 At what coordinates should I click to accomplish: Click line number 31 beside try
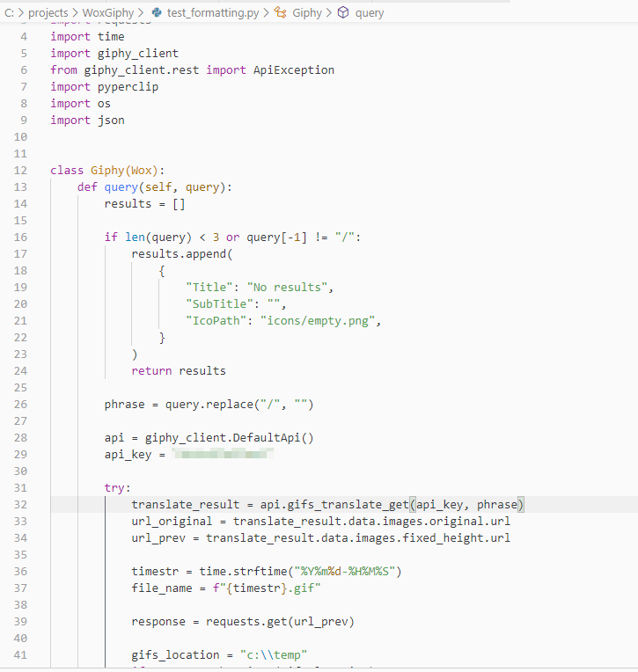coord(22,487)
